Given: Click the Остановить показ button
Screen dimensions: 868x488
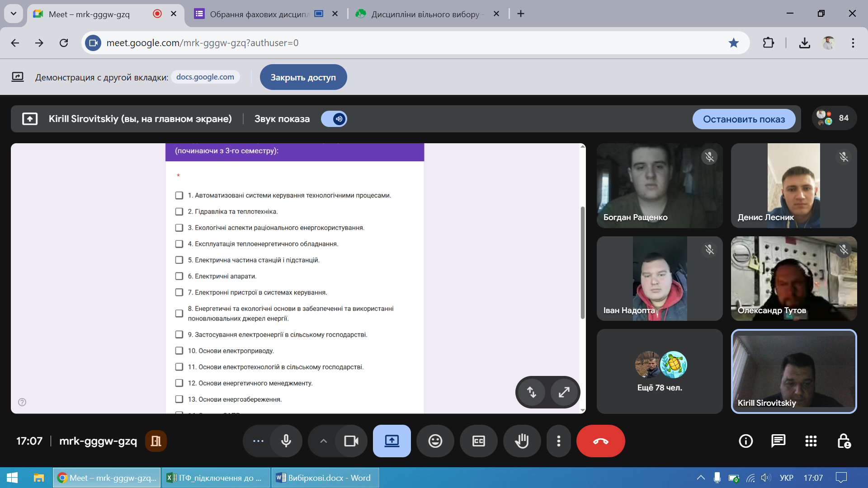Looking at the screenshot, I should 744,119.
